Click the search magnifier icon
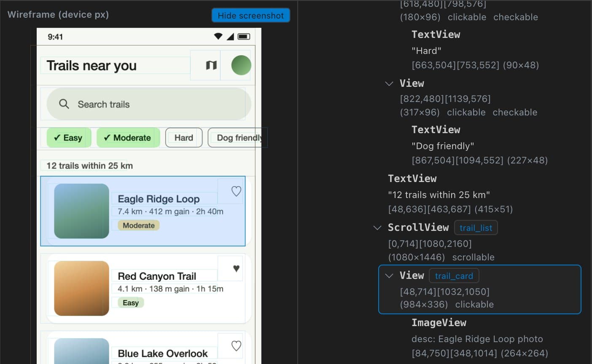The width and height of the screenshot is (592, 364). point(64,104)
